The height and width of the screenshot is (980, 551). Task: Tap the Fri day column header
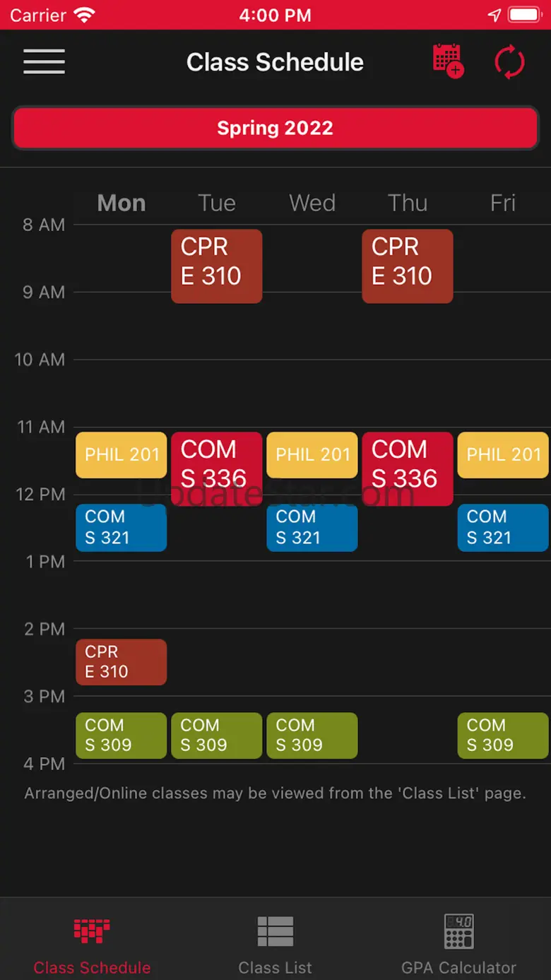(x=503, y=203)
